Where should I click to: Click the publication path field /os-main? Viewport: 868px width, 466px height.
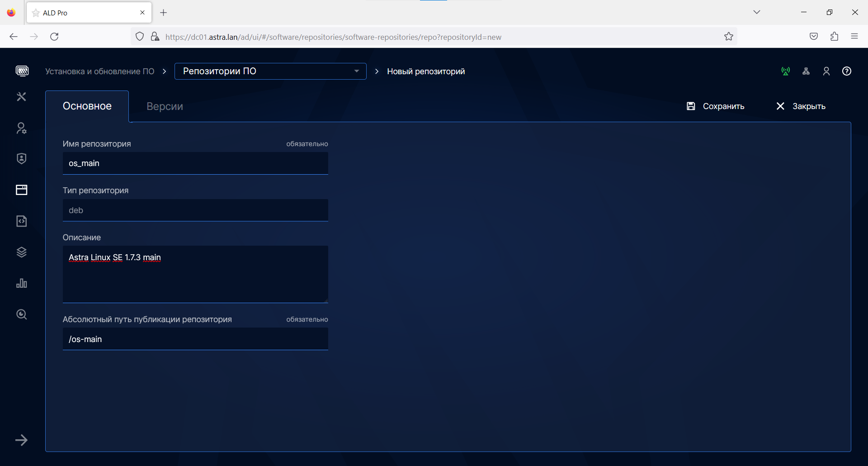click(x=195, y=339)
